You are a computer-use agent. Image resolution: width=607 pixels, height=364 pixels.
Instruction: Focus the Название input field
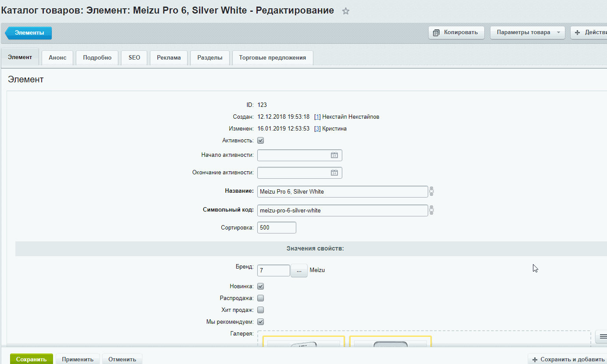click(x=342, y=191)
